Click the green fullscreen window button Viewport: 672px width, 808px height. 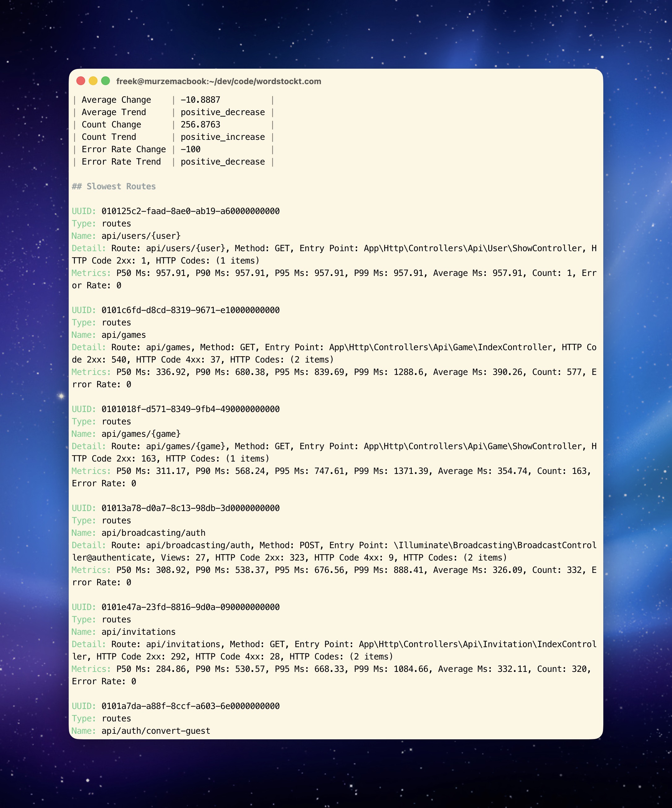click(x=106, y=81)
